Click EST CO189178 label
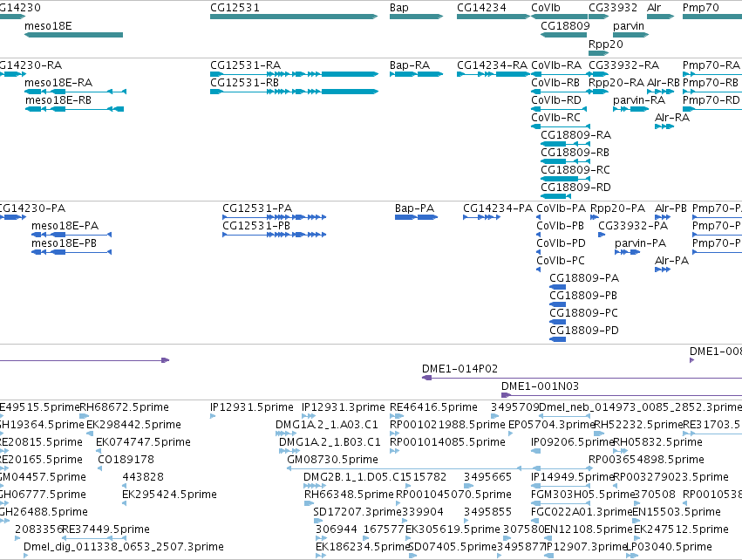742x560 pixels. click(x=126, y=460)
